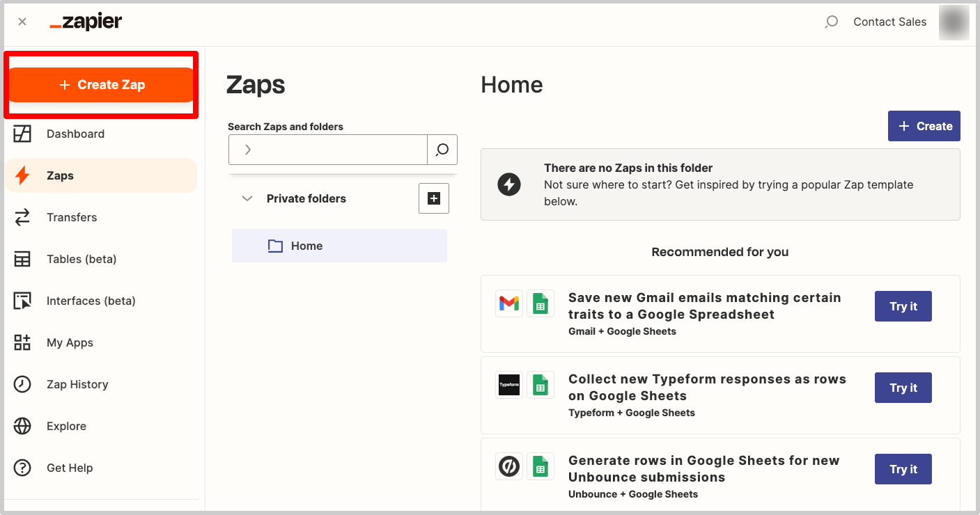Image resolution: width=980 pixels, height=515 pixels.
Task: Click the Gmail + Google Sheets subtitle
Action: point(622,331)
